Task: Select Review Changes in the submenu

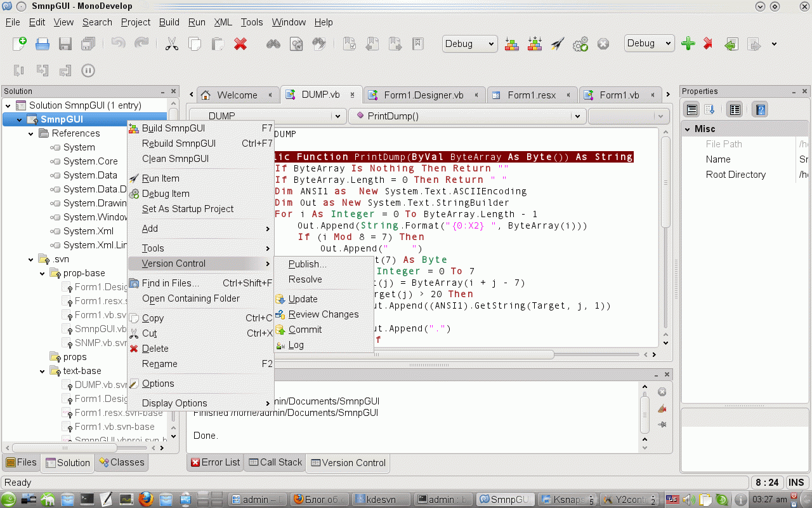Action: [324, 314]
